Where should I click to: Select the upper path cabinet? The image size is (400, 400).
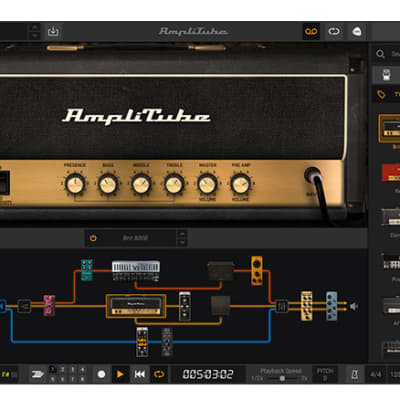point(220,271)
